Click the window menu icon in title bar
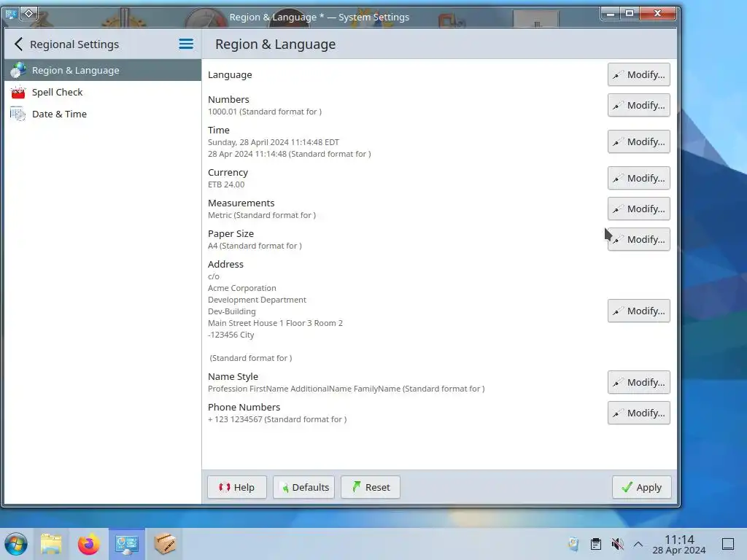Viewport: 747px width, 560px height. 10,14
